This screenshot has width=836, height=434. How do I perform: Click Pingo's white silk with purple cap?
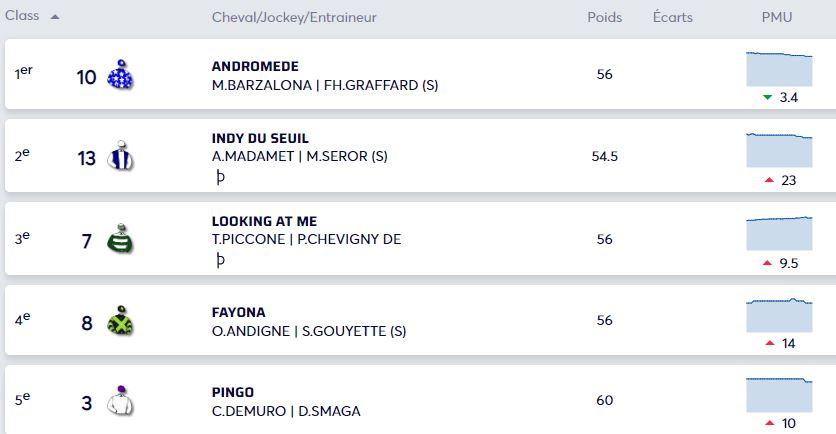pos(120,400)
